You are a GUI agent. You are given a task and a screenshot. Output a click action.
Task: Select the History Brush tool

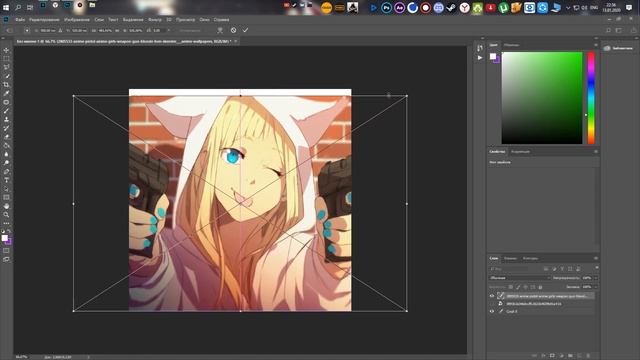coord(6,128)
